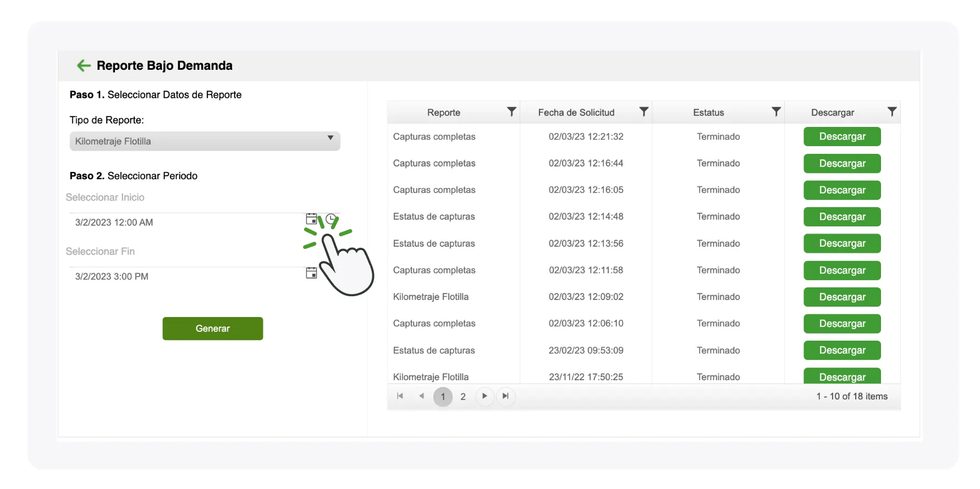Download the report requested at 12:16:05

(x=842, y=190)
